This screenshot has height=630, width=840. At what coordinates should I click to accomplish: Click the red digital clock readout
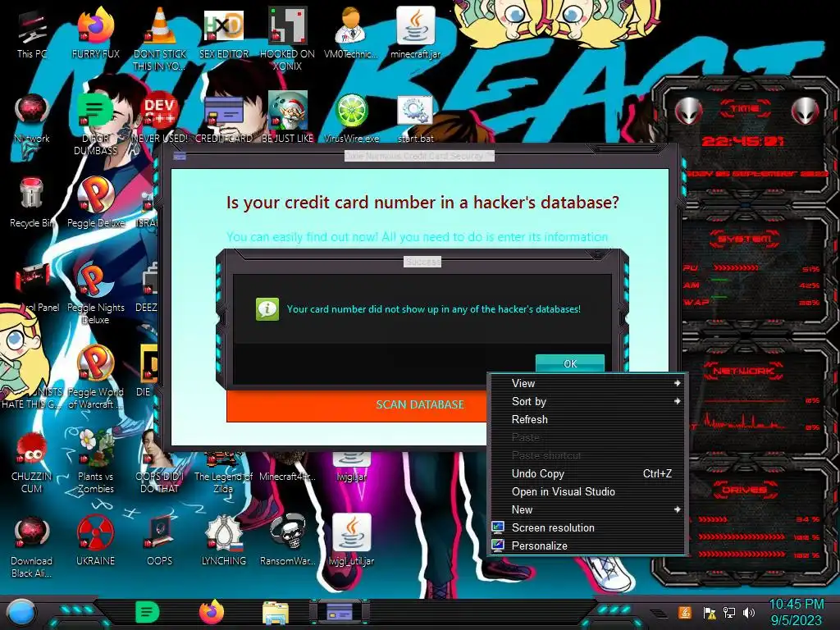click(742, 141)
